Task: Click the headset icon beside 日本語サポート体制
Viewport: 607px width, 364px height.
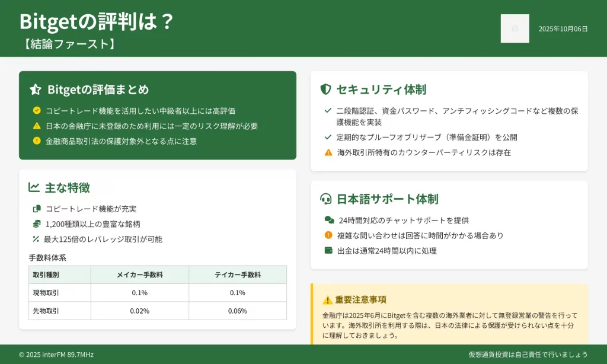Action: point(325,199)
